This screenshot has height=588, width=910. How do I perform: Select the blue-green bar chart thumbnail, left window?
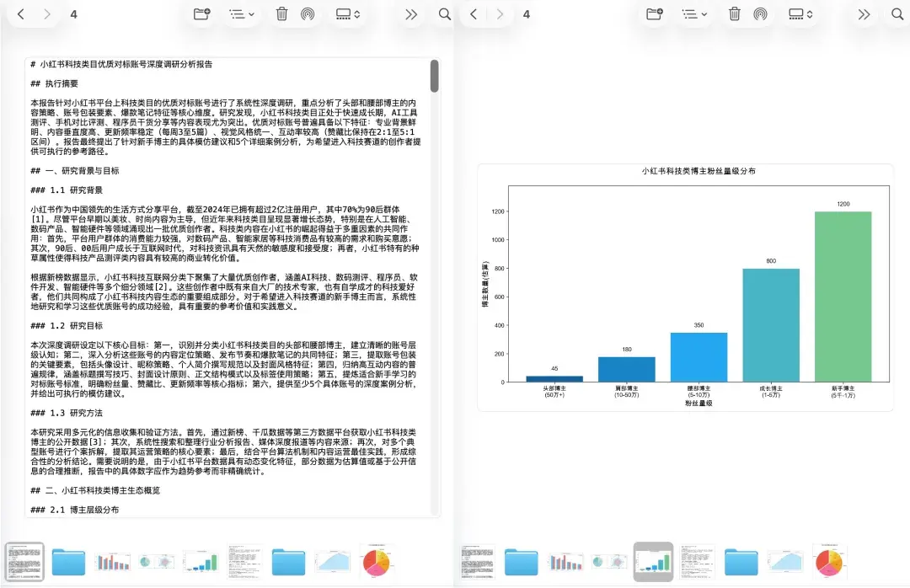[201, 562]
